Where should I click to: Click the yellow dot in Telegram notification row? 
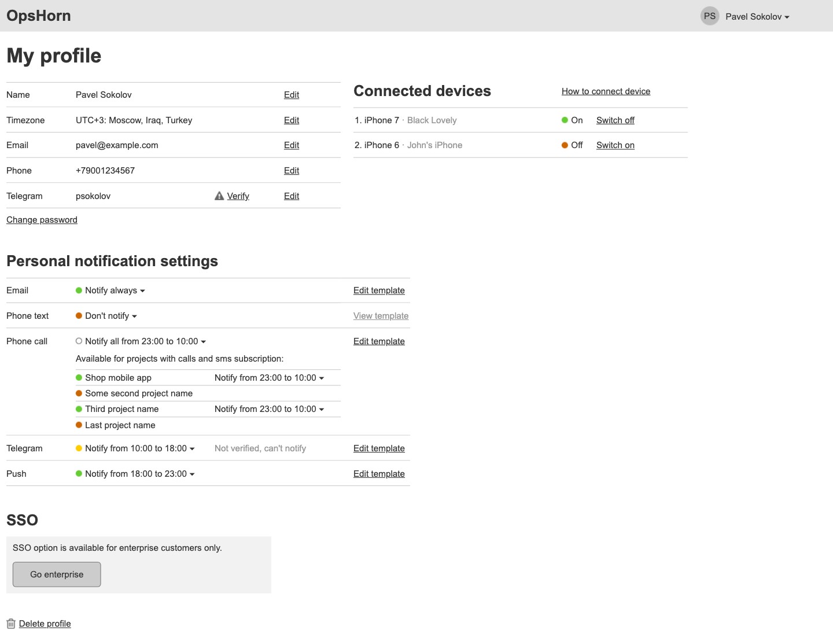click(79, 448)
